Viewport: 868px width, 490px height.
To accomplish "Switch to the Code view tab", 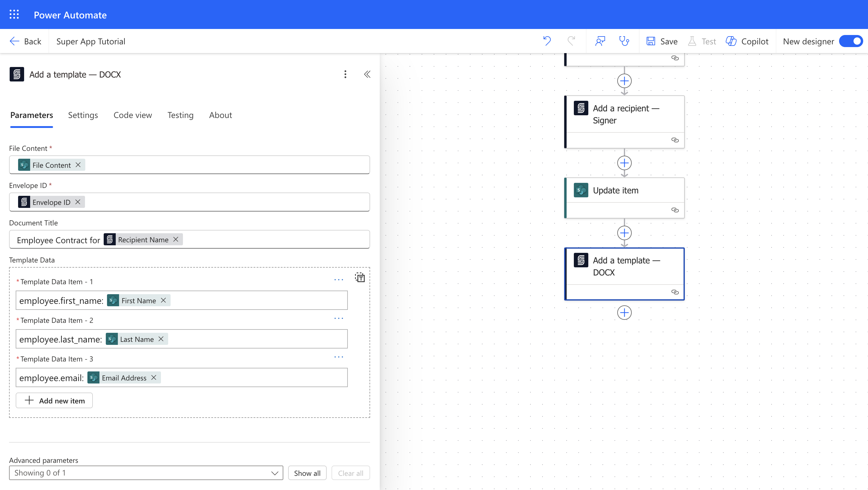I will [132, 115].
